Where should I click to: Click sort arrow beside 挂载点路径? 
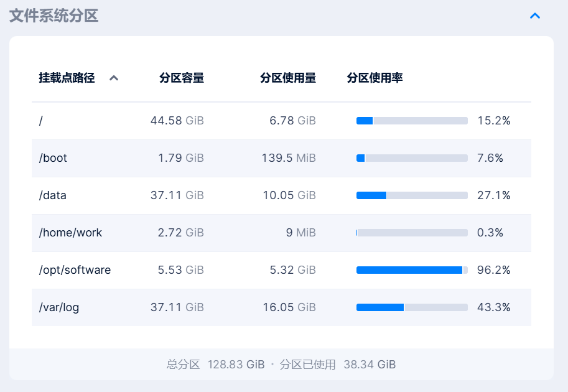click(113, 78)
